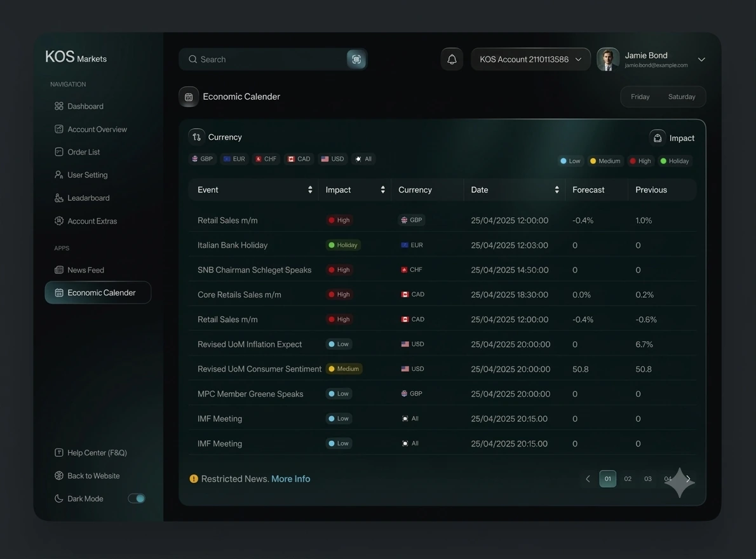Open notifications bell
The height and width of the screenshot is (559, 756).
tap(452, 59)
